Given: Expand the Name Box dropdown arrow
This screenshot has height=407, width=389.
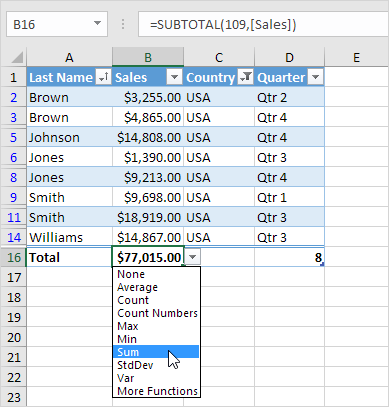Looking at the screenshot, I should (97, 24).
